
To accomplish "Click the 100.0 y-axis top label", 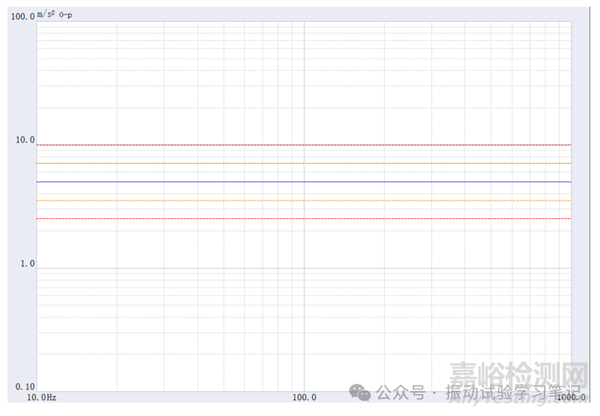I will coord(20,17).
